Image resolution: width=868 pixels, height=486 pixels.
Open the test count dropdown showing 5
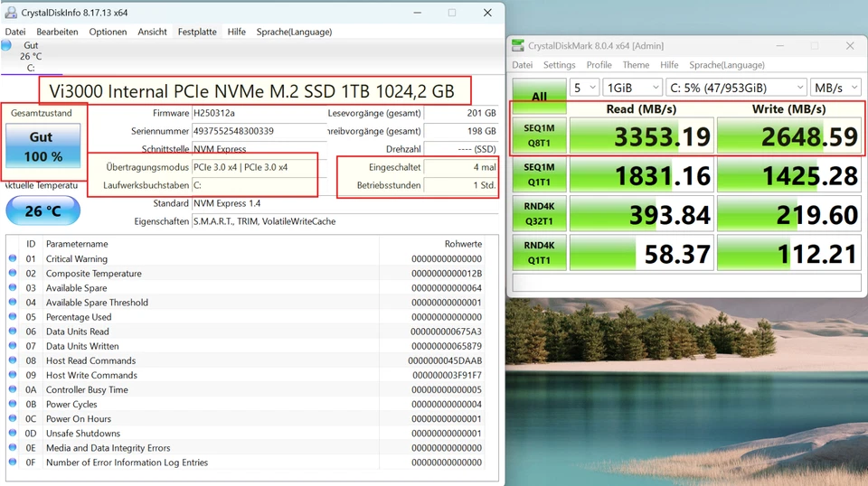tap(585, 88)
